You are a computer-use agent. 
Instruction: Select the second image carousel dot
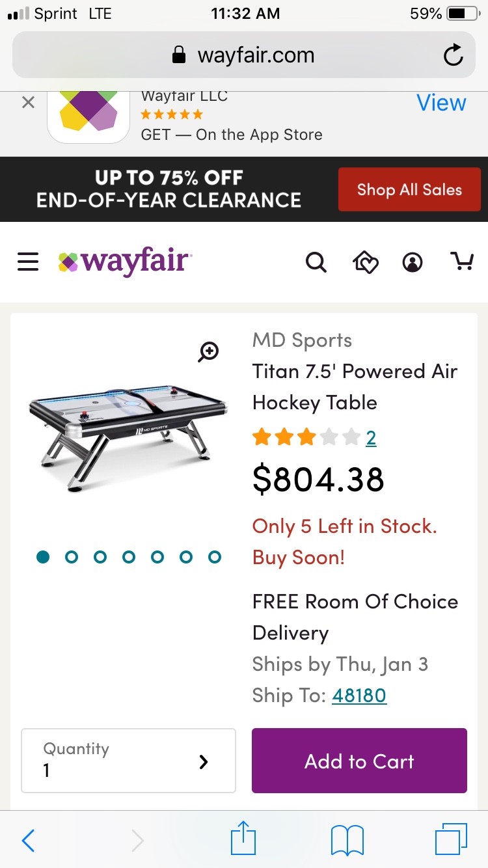pos(72,557)
